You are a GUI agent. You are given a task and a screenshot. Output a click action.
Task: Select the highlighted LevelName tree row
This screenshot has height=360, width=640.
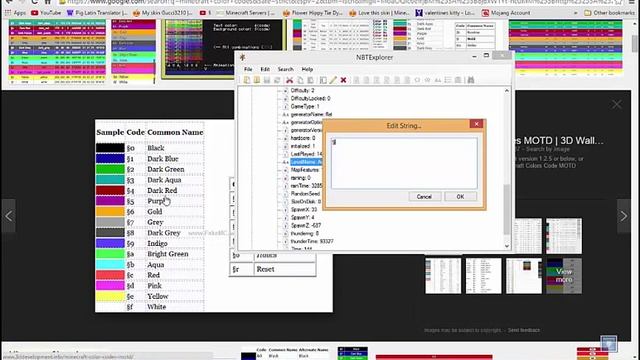pyautogui.click(x=306, y=162)
